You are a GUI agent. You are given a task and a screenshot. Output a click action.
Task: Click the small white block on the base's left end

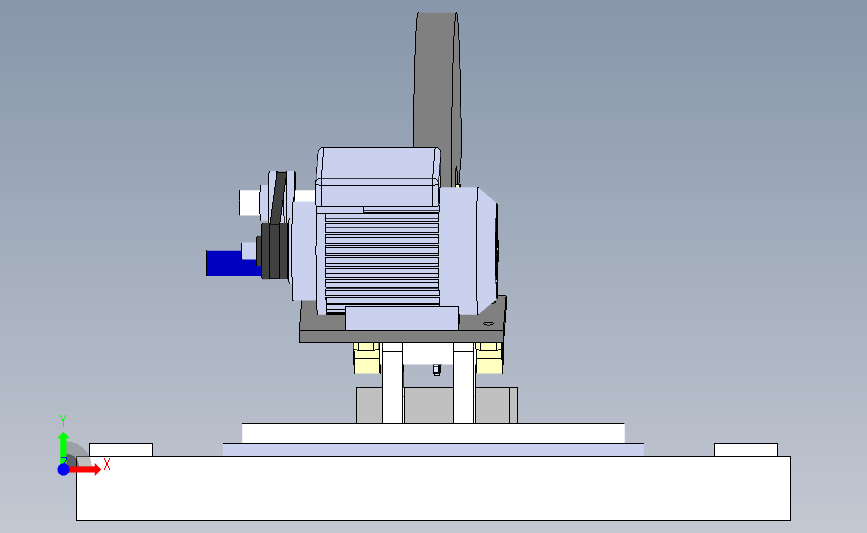tap(121, 450)
